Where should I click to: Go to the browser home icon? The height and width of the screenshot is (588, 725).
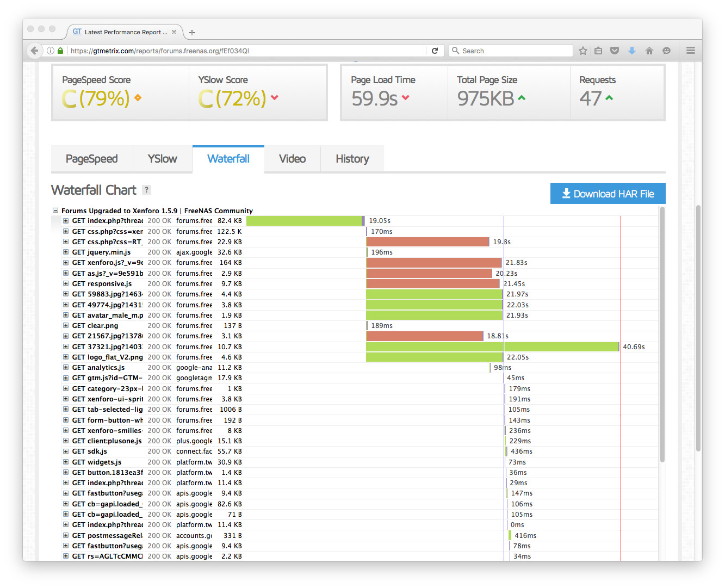649,51
